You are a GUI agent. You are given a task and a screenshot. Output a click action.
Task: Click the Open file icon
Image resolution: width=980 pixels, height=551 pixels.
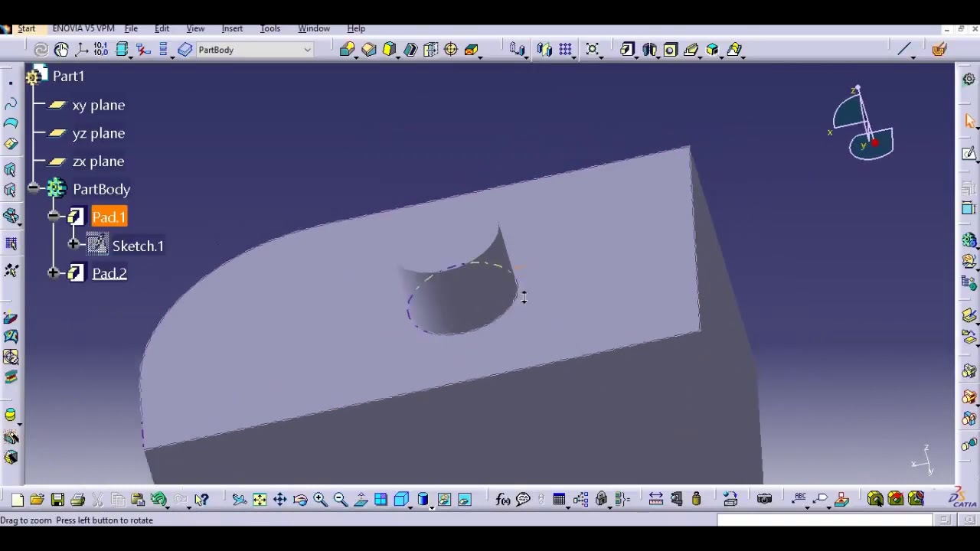point(37,500)
